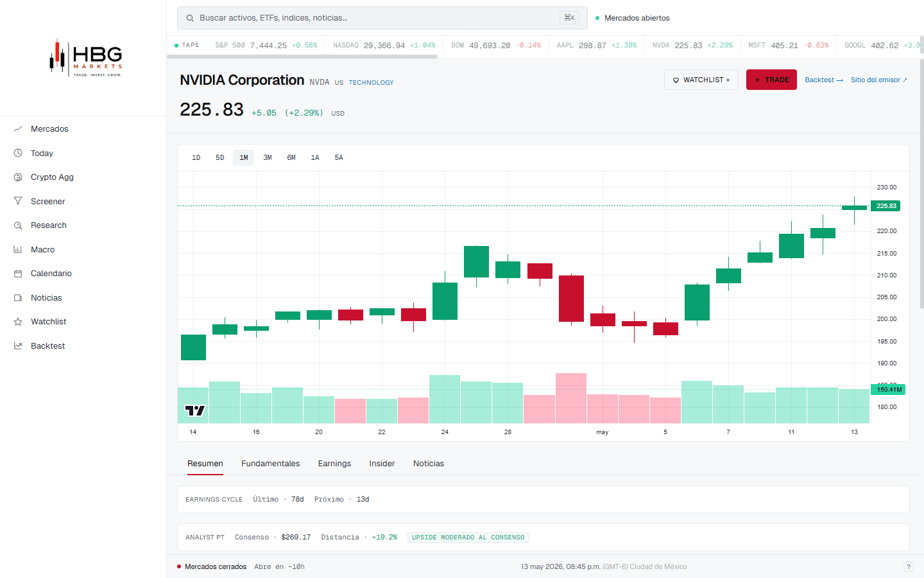This screenshot has width=924, height=578.
Task: Select the 1M chart range
Action: 244,158
